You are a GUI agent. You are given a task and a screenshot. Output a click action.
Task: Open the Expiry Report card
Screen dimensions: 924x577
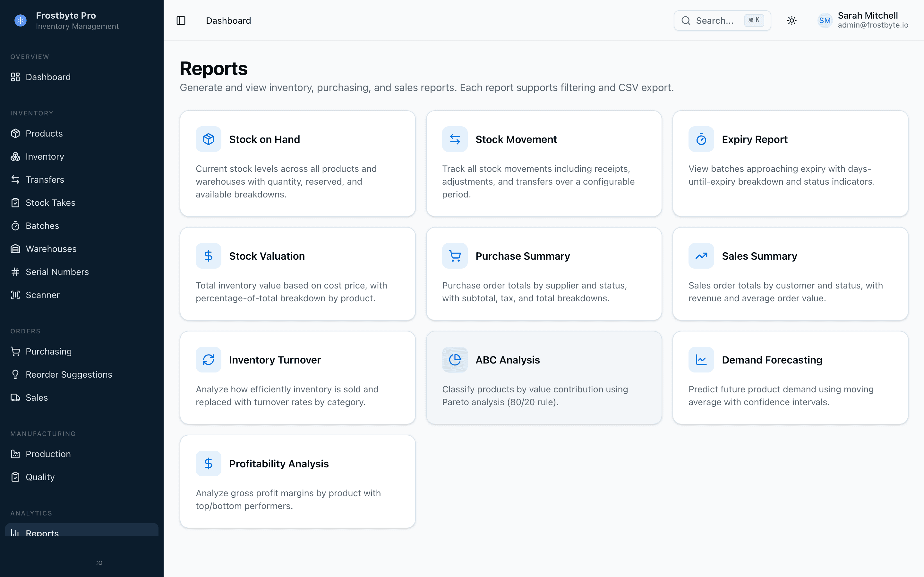click(x=790, y=163)
